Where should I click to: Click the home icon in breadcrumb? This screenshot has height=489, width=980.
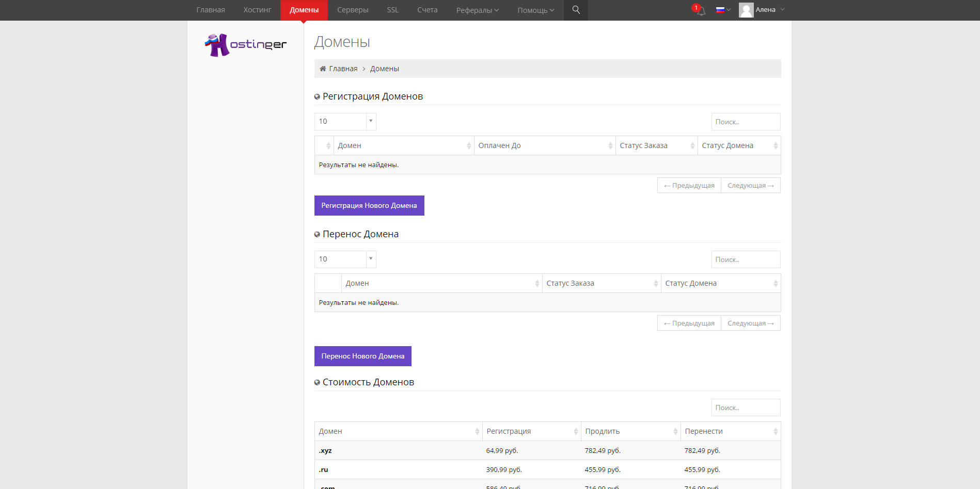point(323,69)
